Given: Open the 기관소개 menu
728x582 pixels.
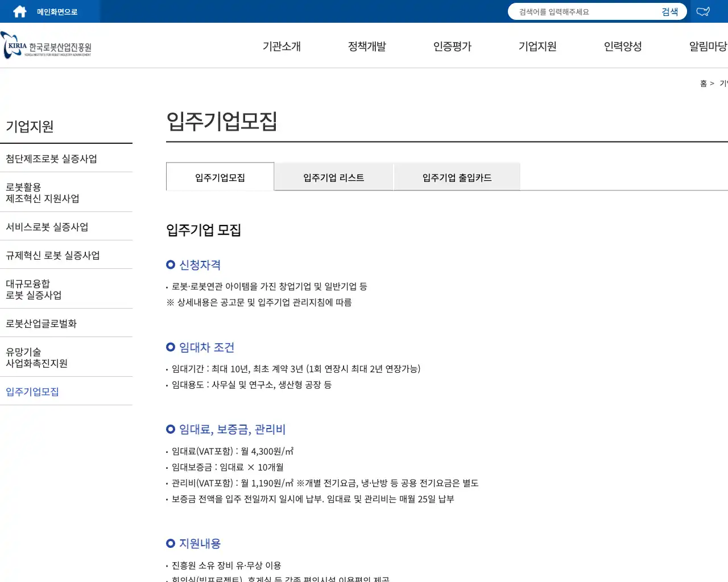Looking at the screenshot, I should click(x=281, y=47).
